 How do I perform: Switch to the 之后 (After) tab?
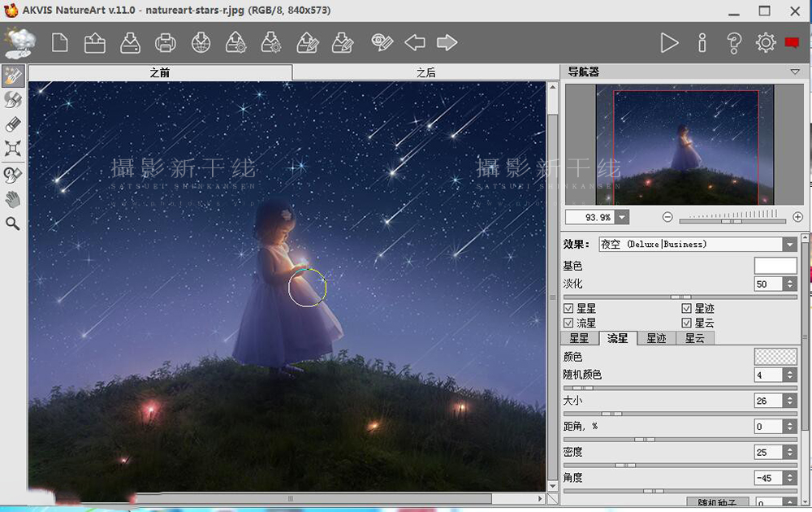pos(425,72)
